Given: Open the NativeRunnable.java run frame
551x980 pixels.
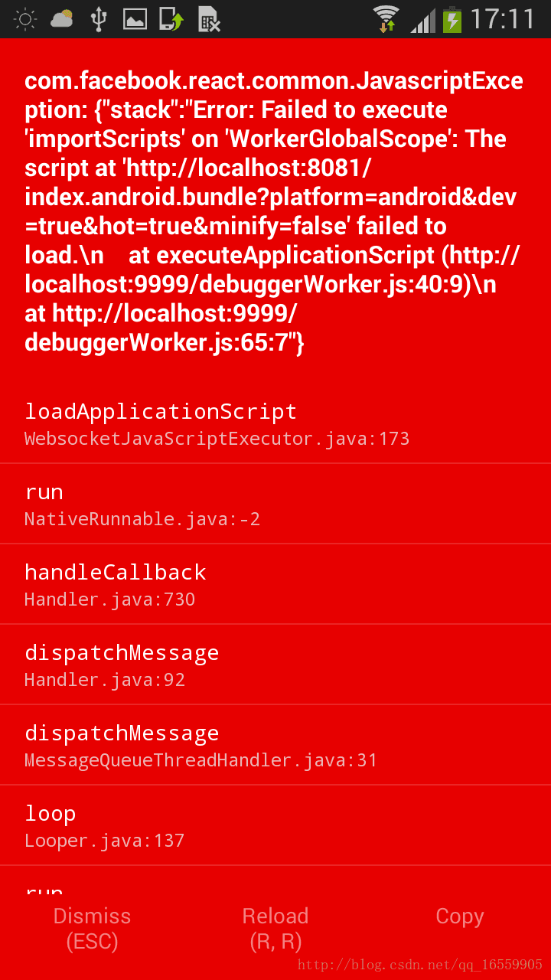Looking at the screenshot, I should click(x=275, y=504).
